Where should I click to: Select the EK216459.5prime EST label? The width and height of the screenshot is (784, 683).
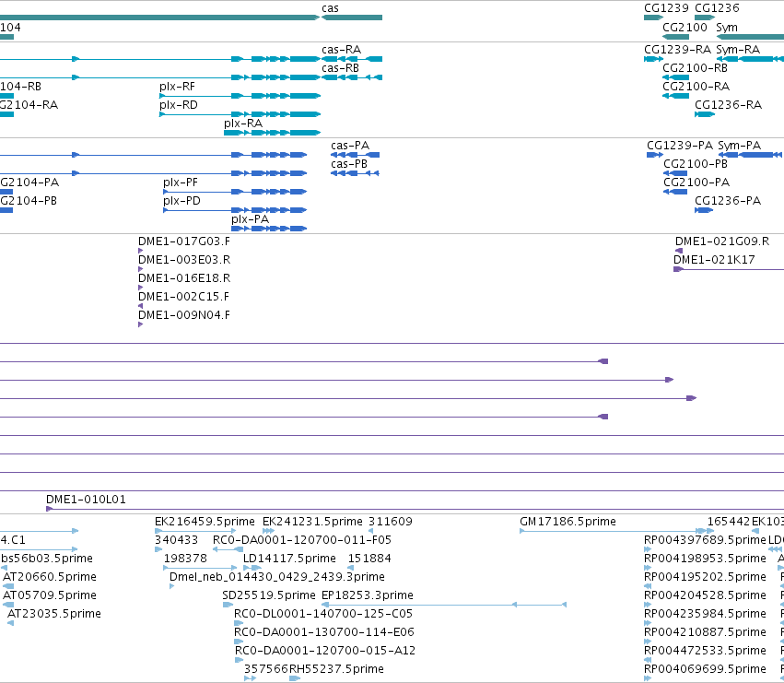click(205, 522)
